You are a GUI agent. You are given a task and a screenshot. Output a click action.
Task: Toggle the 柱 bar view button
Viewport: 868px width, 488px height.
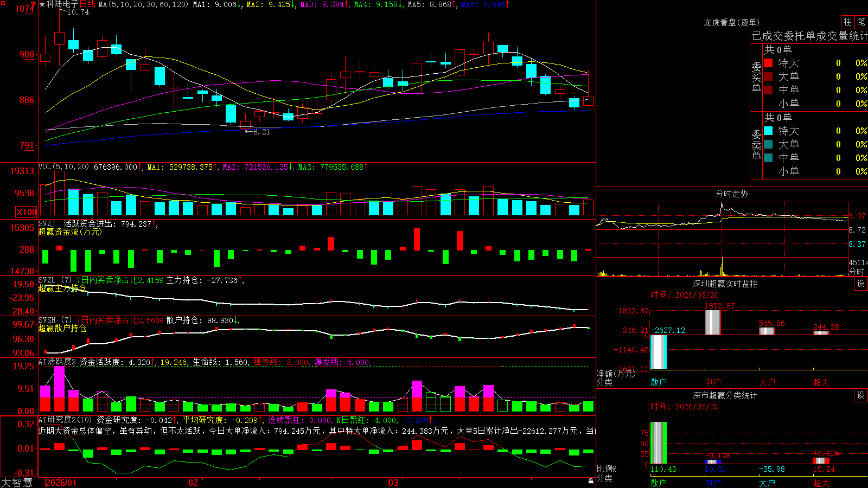point(847,22)
